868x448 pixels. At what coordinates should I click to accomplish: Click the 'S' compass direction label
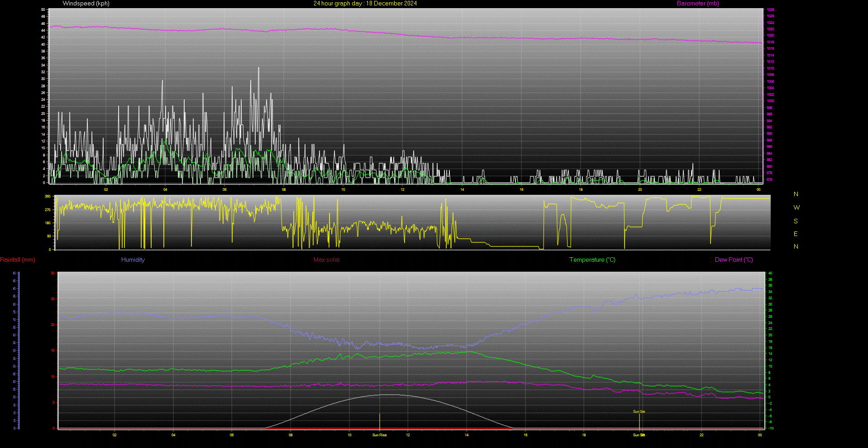[796, 222]
